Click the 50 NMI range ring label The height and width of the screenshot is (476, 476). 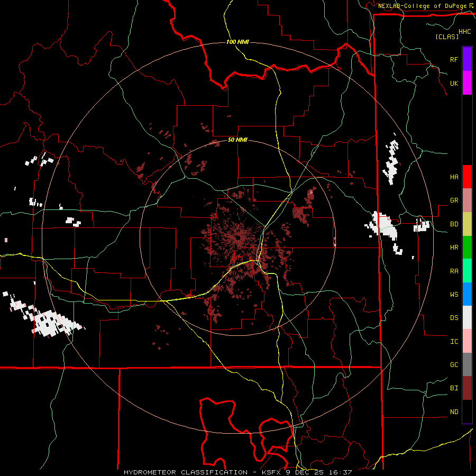point(237,140)
